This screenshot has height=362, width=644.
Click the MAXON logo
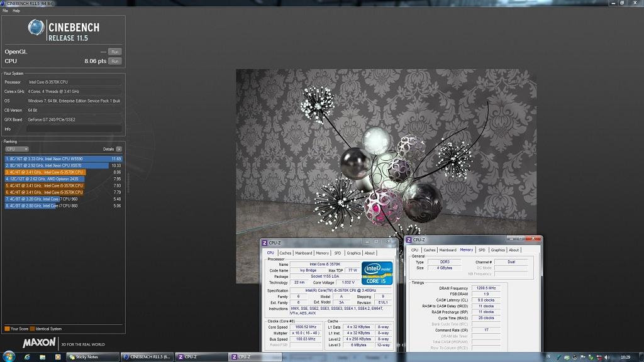39,343
